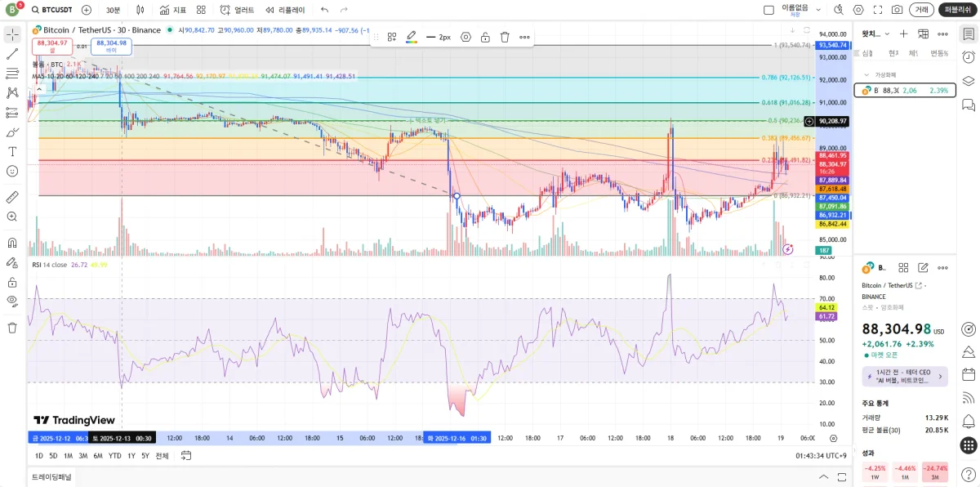Click the 88,304.98 buy button
980x487 pixels.
point(111,47)
